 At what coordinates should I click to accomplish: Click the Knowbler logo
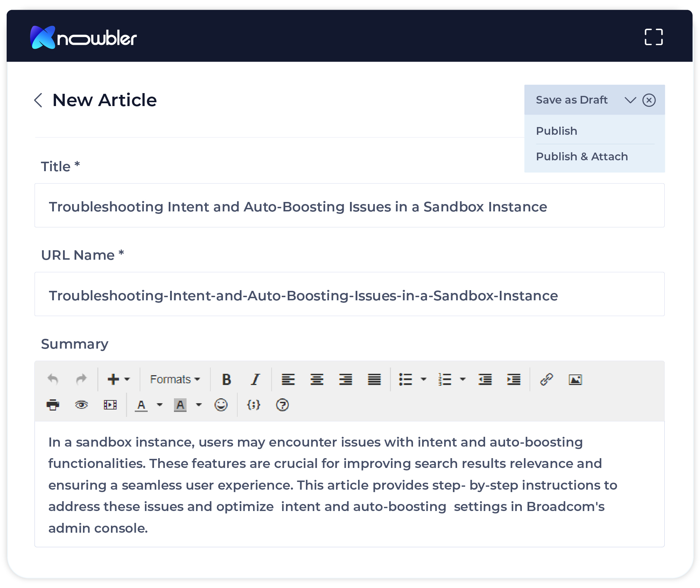tap(83, 37)
